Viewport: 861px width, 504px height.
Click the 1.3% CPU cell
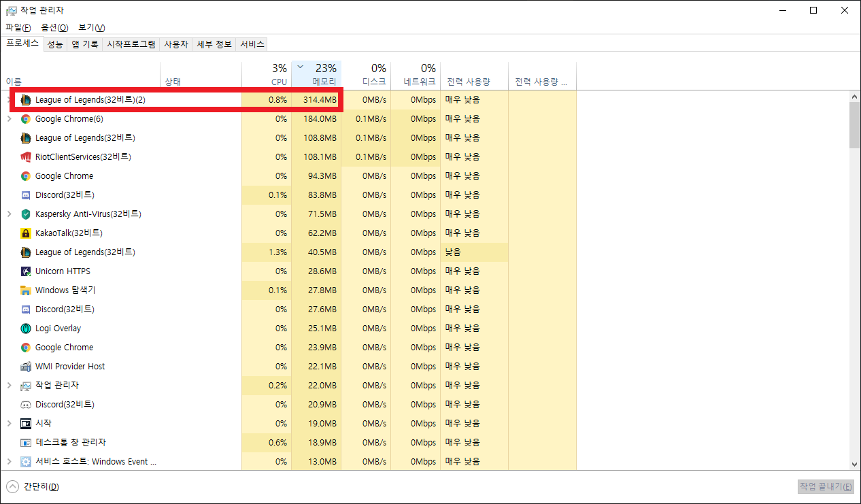(x=267, y=252)
